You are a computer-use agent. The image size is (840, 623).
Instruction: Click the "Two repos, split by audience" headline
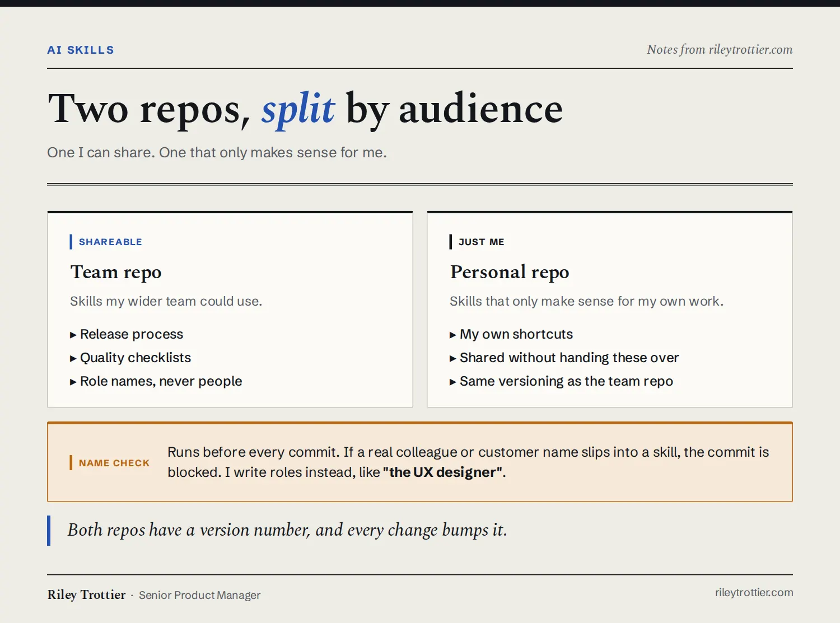(305, 109)
